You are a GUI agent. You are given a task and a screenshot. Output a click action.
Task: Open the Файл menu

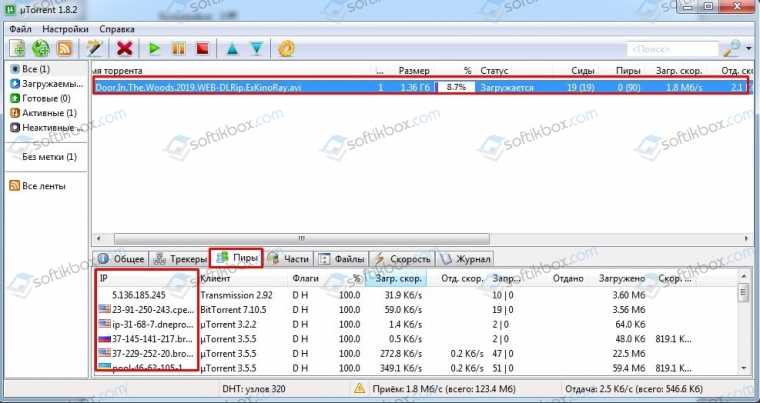(x=20, y=29)
